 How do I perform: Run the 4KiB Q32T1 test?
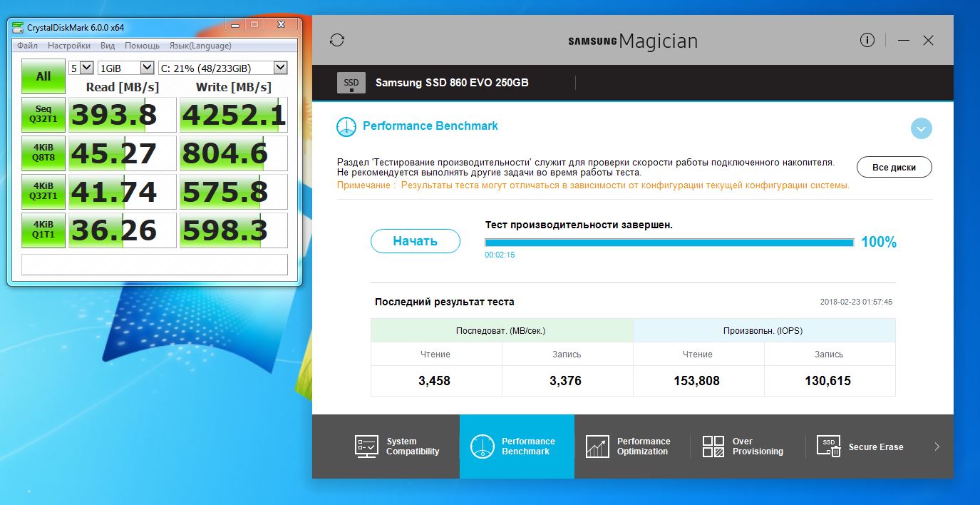(43, 192)
